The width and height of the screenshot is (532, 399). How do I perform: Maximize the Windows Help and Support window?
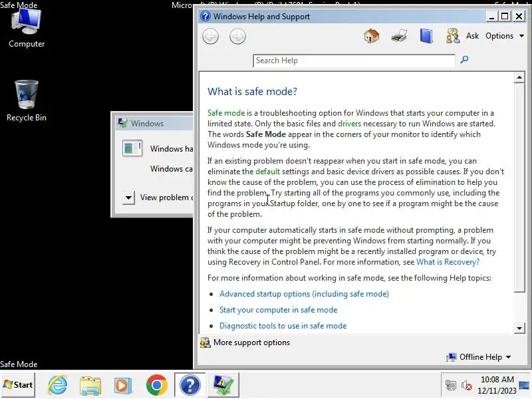pos(505,16)
